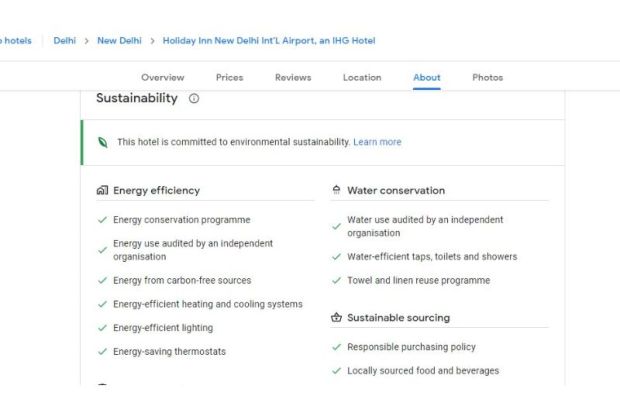Select the About tab

point(427,78)
